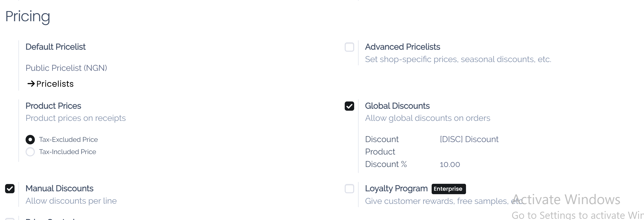The image size is (644, 220).
Task: Click the Enterprise badge beside Loyalty Program
Action: coord(448,189)
